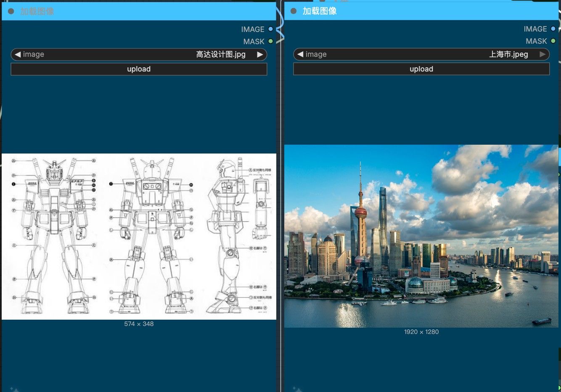Image resolution: width=561 pixels, height=392 pixels.
Task: Click the MASK output port of the 高达设计图.jpg node
Action: pos(270,41)
